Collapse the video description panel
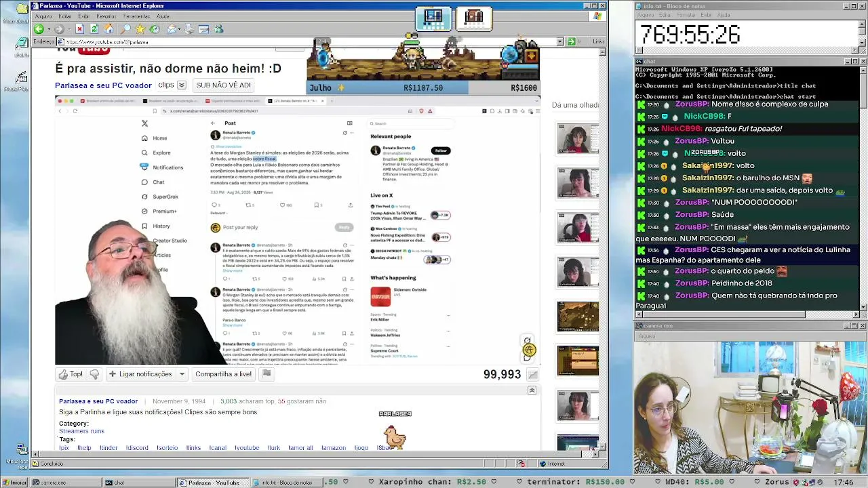 pos(532,390)
